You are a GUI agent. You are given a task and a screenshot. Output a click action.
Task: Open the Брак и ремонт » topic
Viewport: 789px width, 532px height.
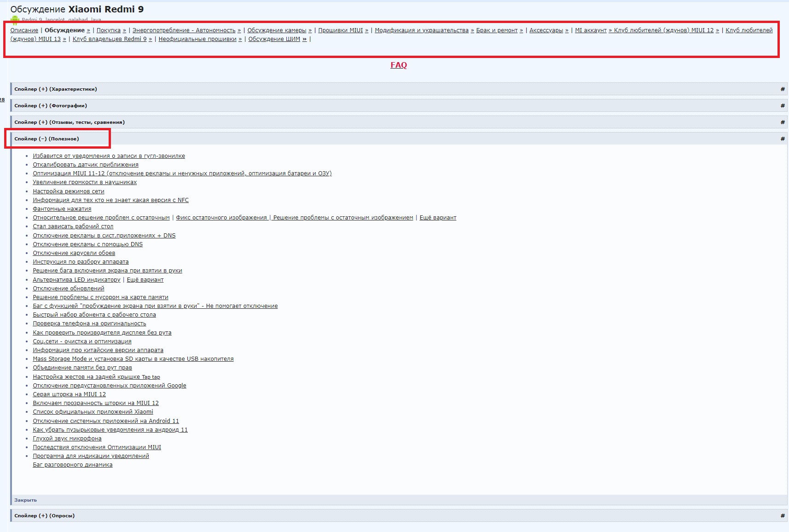coord(499,30)
